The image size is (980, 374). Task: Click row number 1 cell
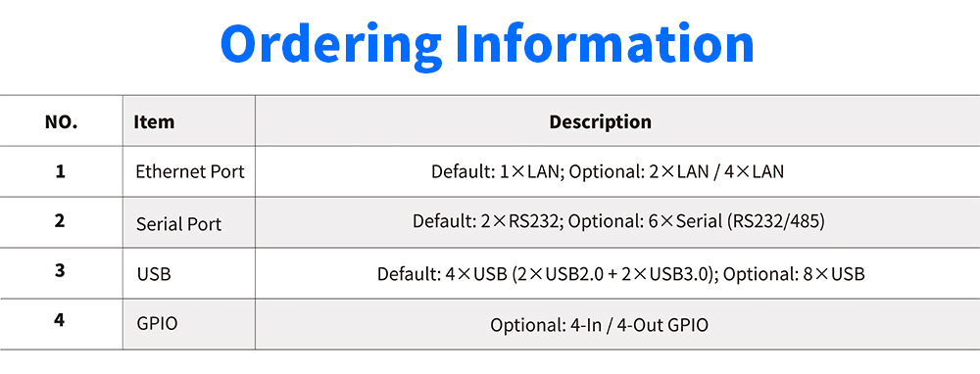click(61, 171)
